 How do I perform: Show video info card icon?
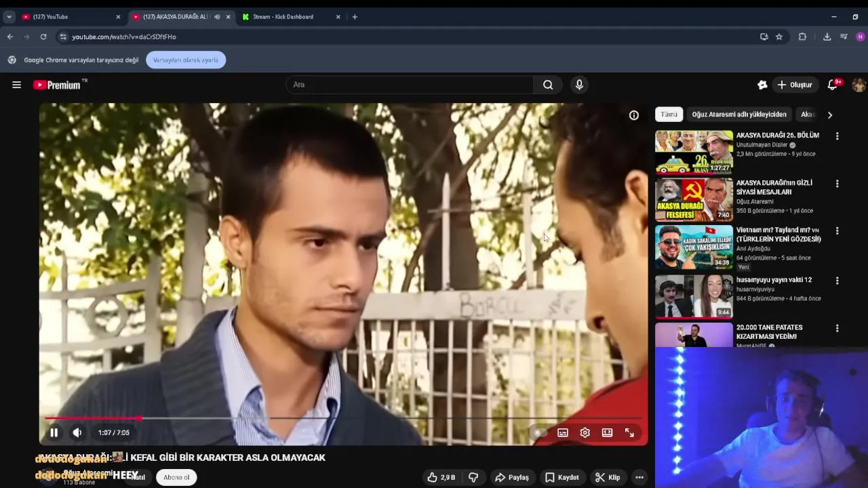634,115
